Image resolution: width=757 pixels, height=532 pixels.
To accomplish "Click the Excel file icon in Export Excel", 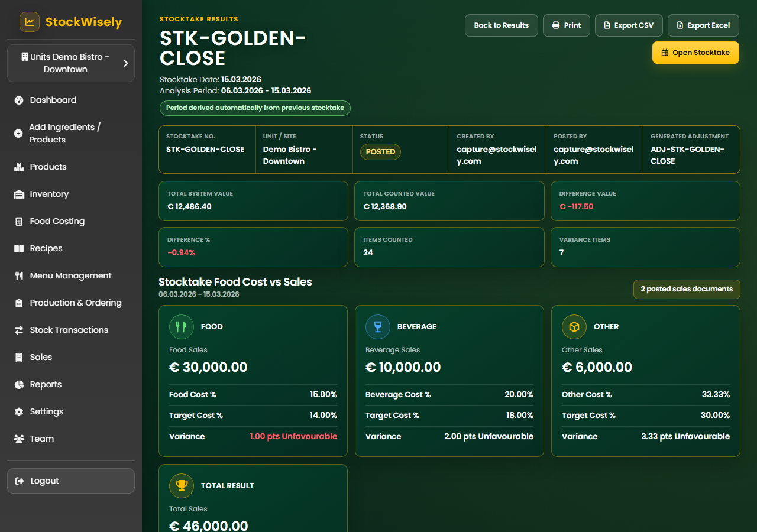I will (680, 25).
